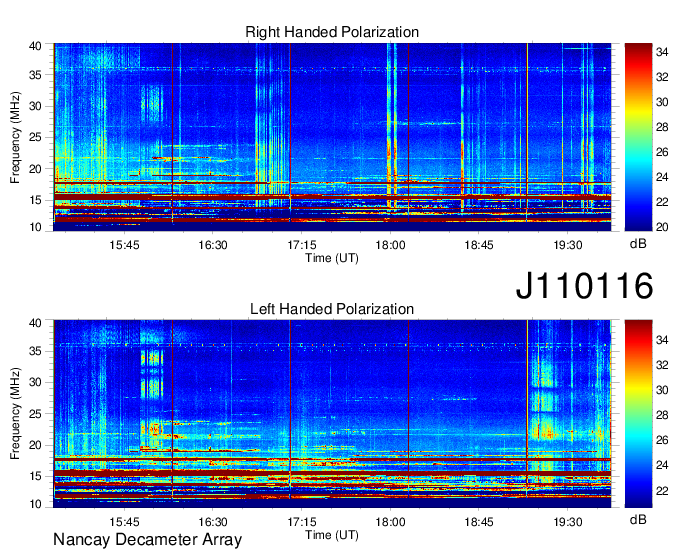Viewport: 680px width, 552px height.
Task: Click the J110116 observation label
Action: pyautogui.click(x=584, y=286)
